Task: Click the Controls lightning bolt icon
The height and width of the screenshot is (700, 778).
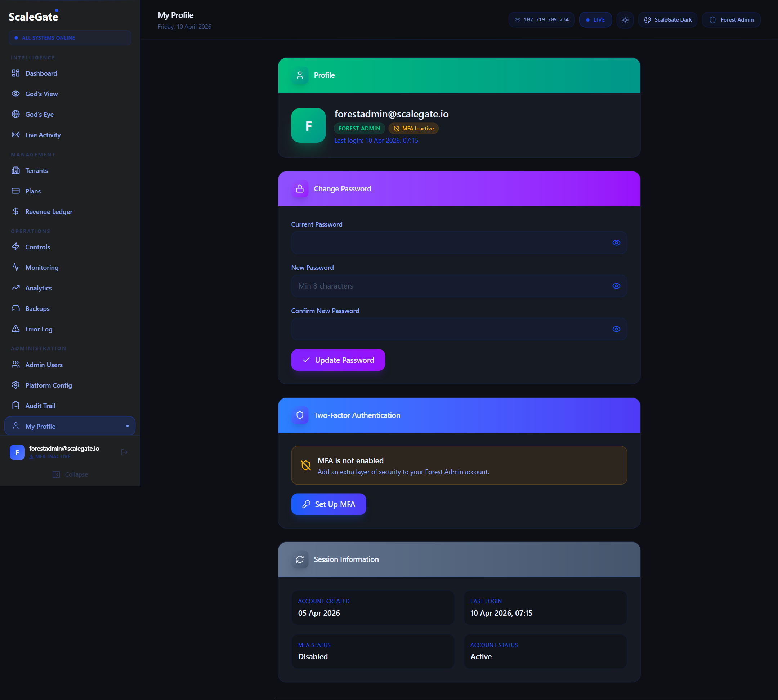Action: pos(15,246)
